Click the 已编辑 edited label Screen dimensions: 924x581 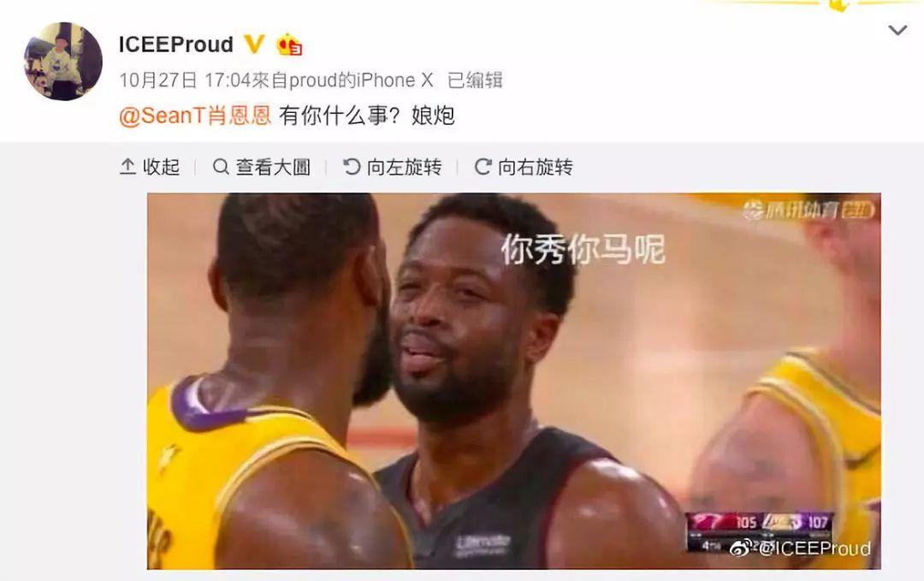pyautogui.click(x=475, y=80)
